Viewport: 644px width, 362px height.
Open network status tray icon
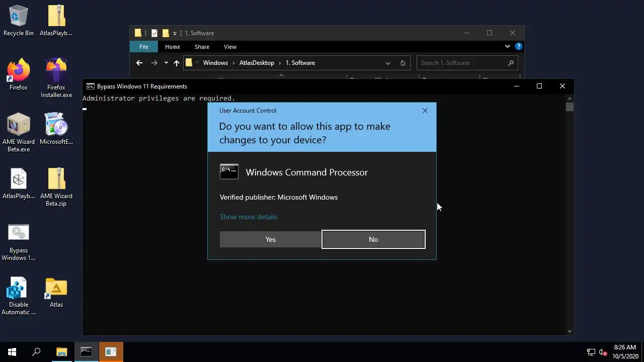tap(591, 352)
